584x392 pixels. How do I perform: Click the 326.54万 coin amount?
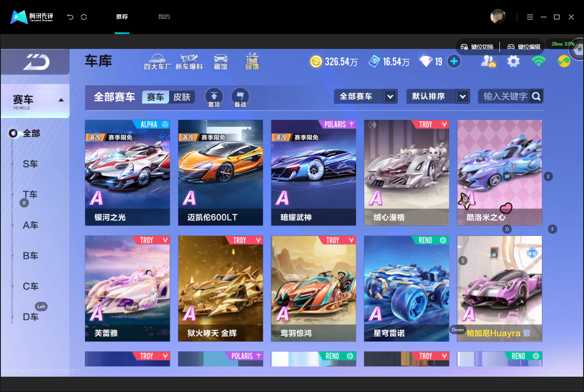341,62
